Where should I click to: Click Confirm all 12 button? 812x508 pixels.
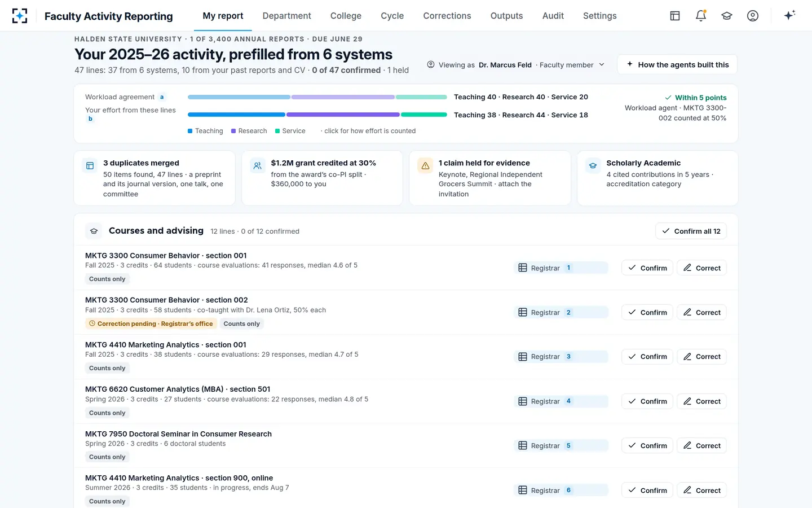point(691,231)
